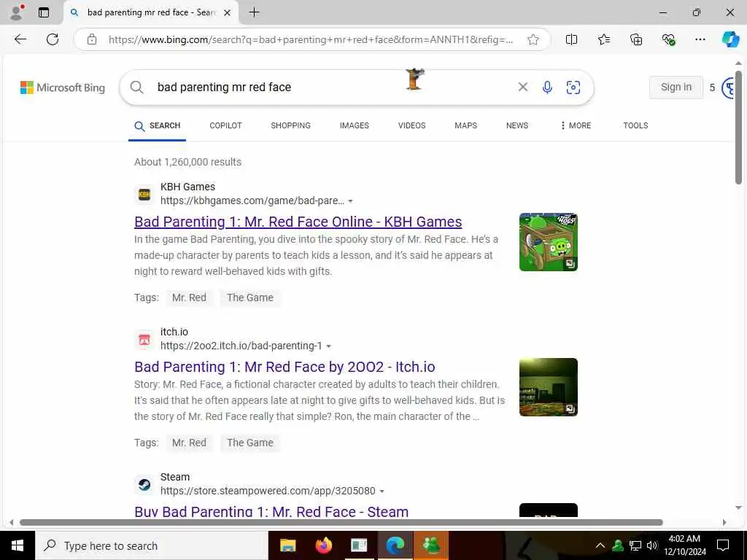Click the horizontal scrollbar thumb
Screen dimensions: 747x560
tap(341, 522)
